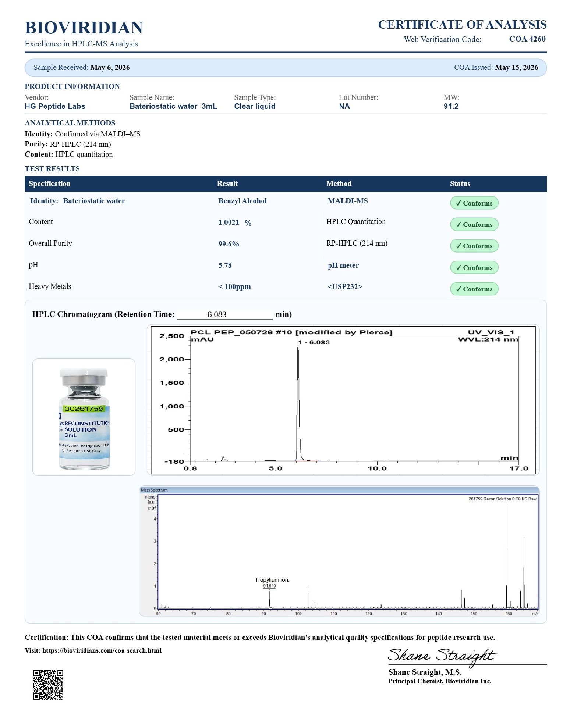Click the Conforms badge in the Content row
The image size is (563, 728).
pos(474,224)
